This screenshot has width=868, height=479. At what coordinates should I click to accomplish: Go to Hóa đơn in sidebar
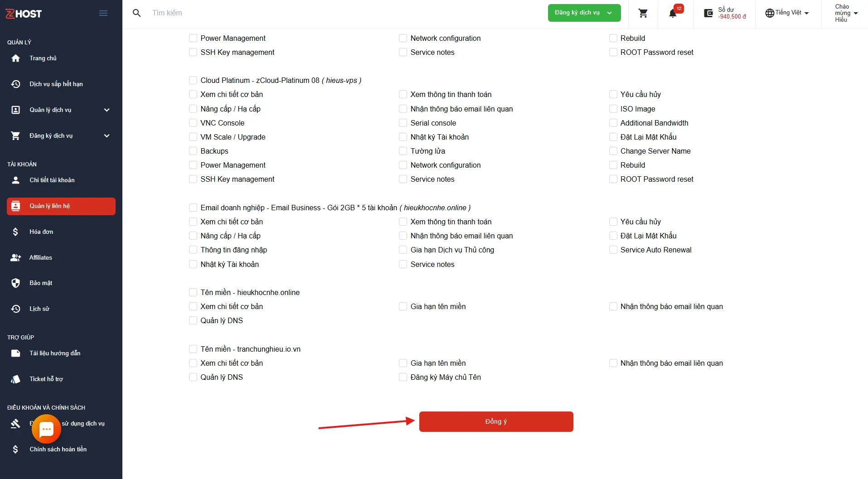pos(41,232)
